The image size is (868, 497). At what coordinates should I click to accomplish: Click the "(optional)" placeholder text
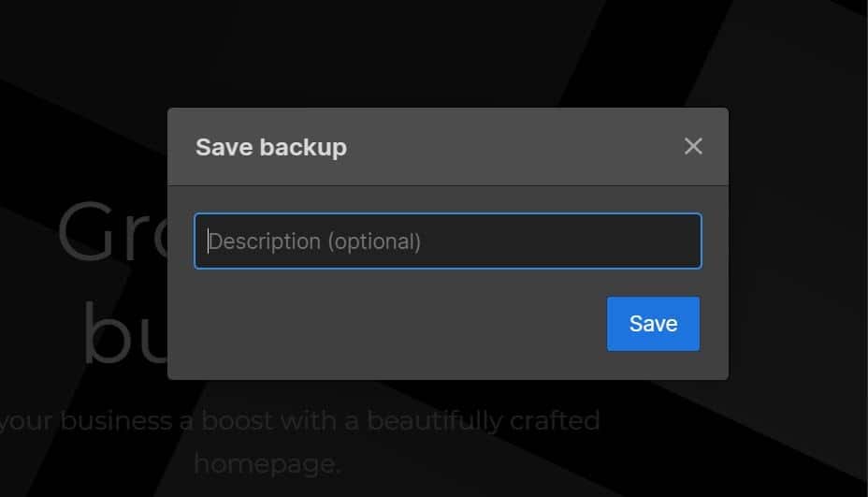(x=373, y=241)
